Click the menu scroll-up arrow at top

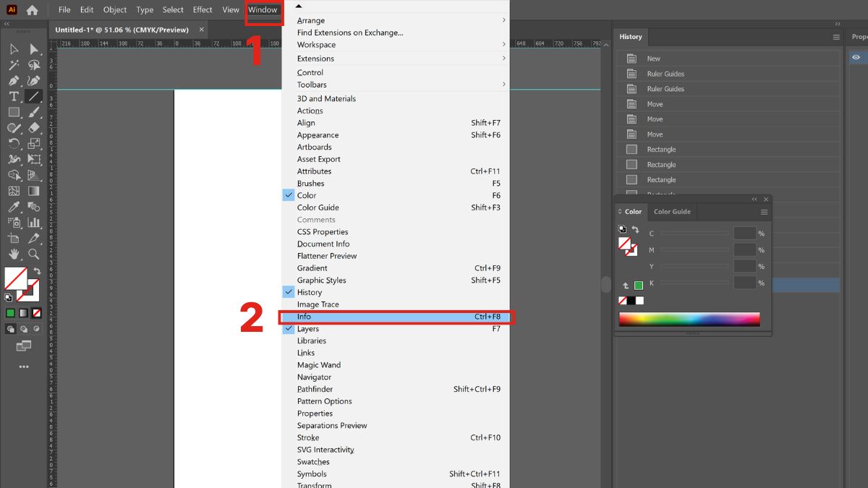click(299, 6)
